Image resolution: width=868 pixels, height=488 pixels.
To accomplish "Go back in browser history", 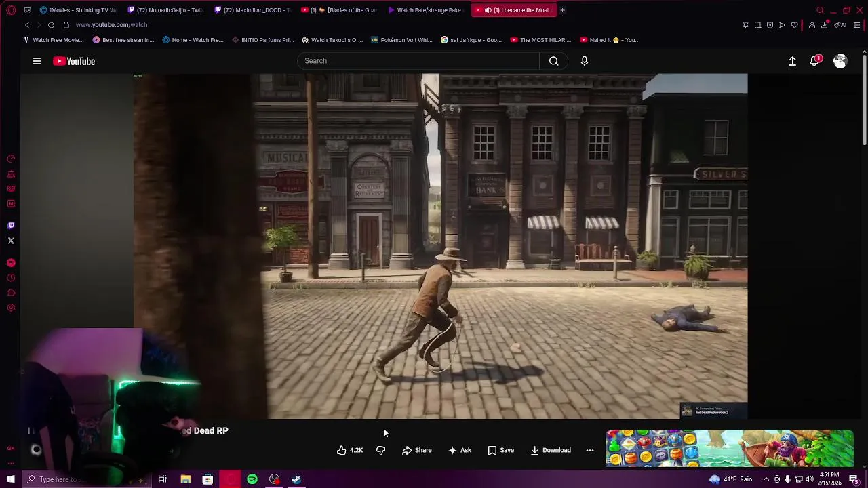I will [x=27, y=25].
